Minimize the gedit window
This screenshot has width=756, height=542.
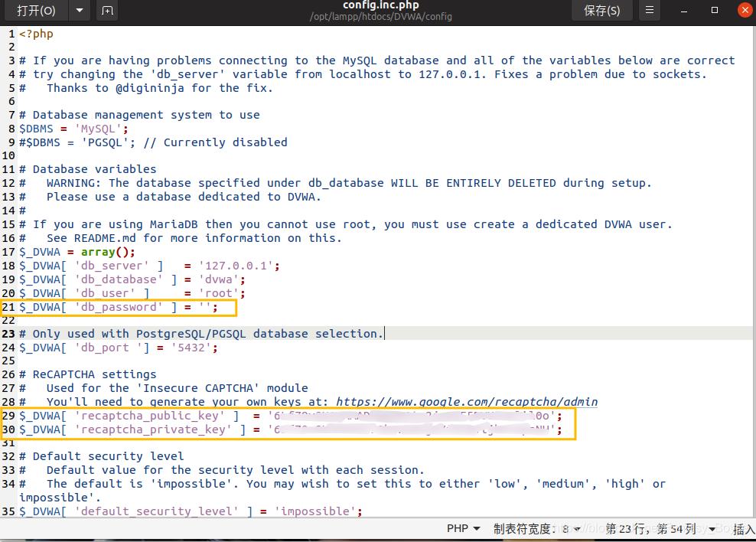coord(683,11)
